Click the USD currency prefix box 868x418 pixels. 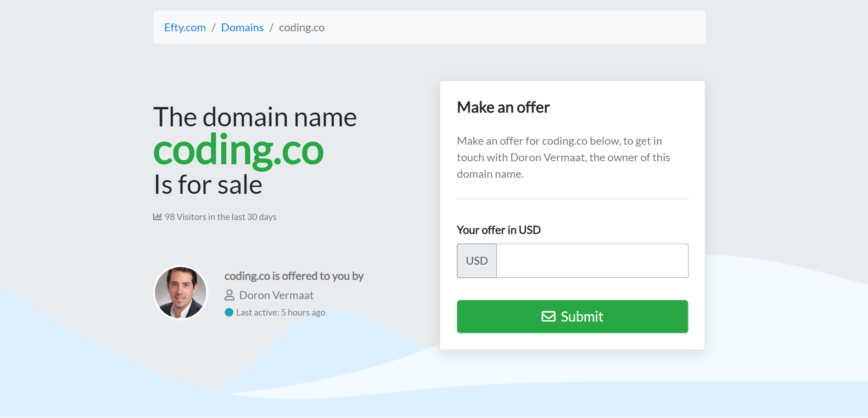476,260
